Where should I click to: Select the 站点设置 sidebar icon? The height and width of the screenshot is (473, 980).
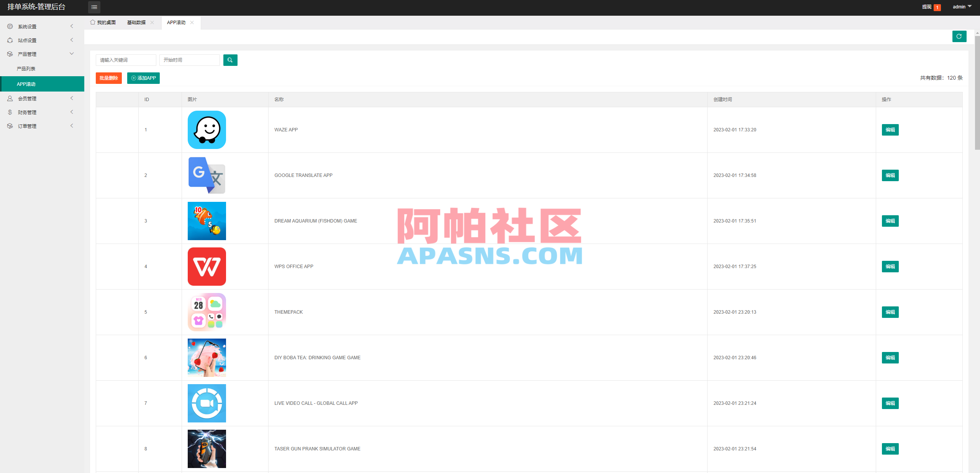coord(10,40)
